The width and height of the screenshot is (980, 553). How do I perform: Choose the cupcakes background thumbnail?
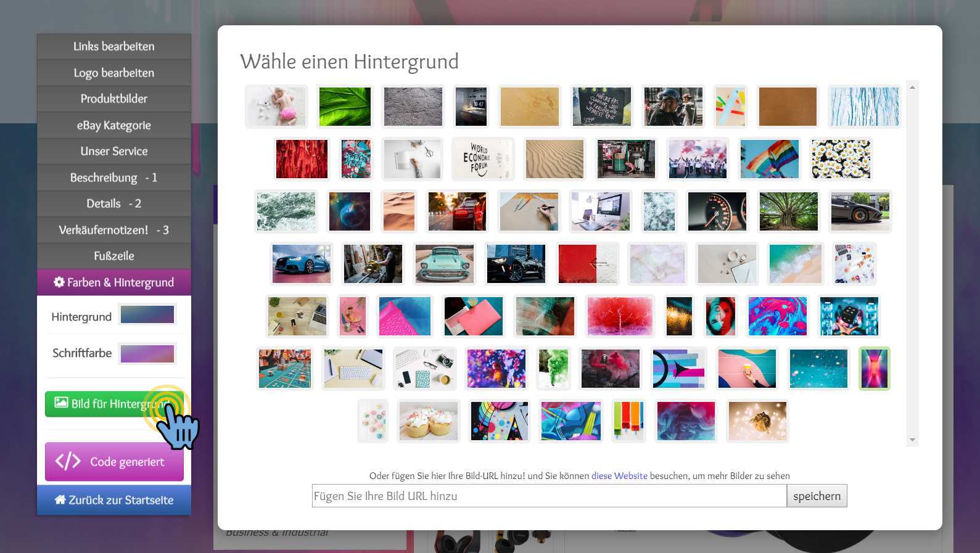tap(429, 422)
